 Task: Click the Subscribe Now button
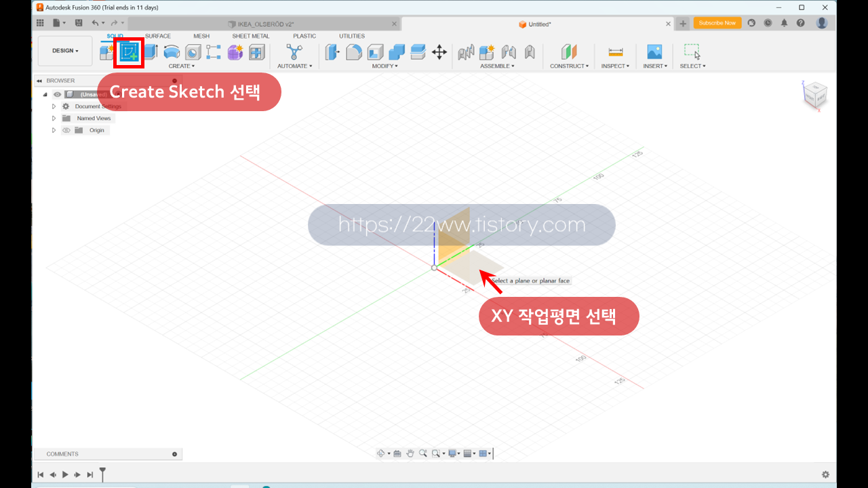point(717,23)
